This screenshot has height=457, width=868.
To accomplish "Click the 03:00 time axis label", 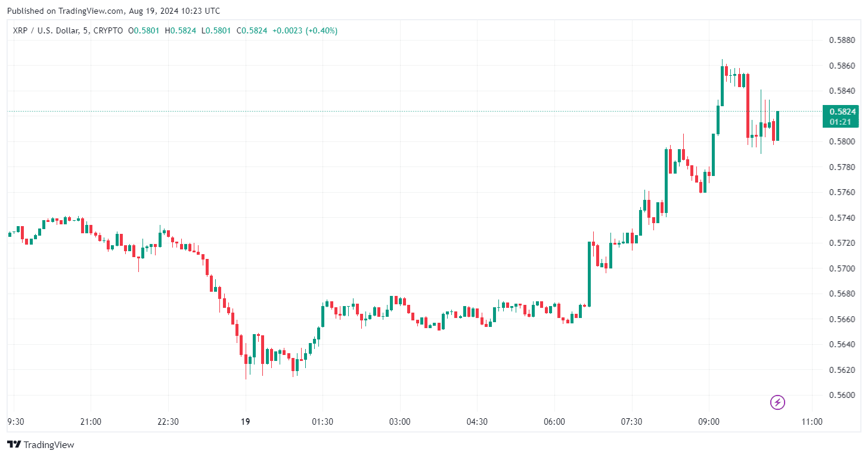I will pyautogui.click(x=400, y=422).
